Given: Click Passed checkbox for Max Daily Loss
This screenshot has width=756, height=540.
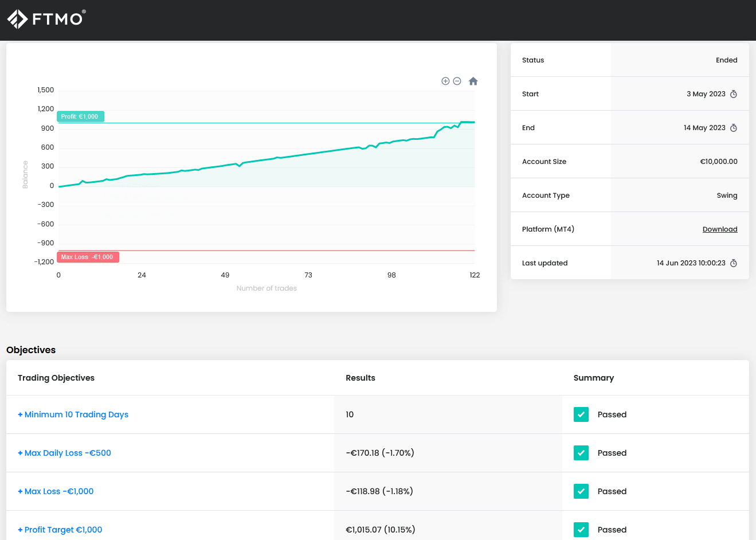Looking at the screenshot, I should tap(581, 453).
